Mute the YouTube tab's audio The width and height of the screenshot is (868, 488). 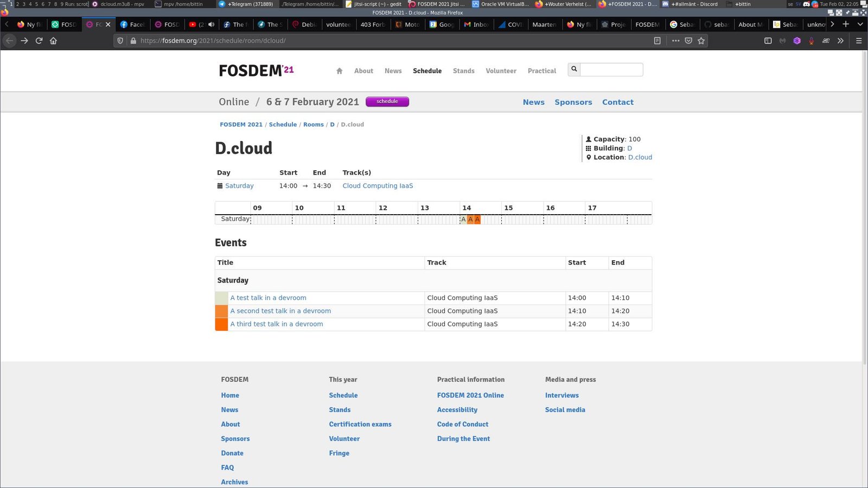click(x=211, y=24)
